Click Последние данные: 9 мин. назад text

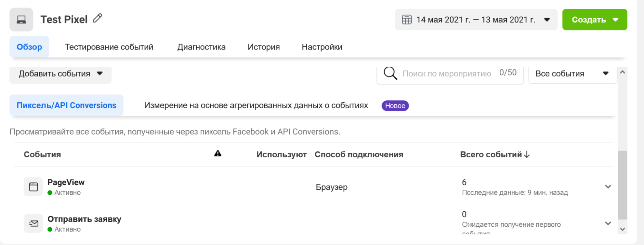coord(515,193)
